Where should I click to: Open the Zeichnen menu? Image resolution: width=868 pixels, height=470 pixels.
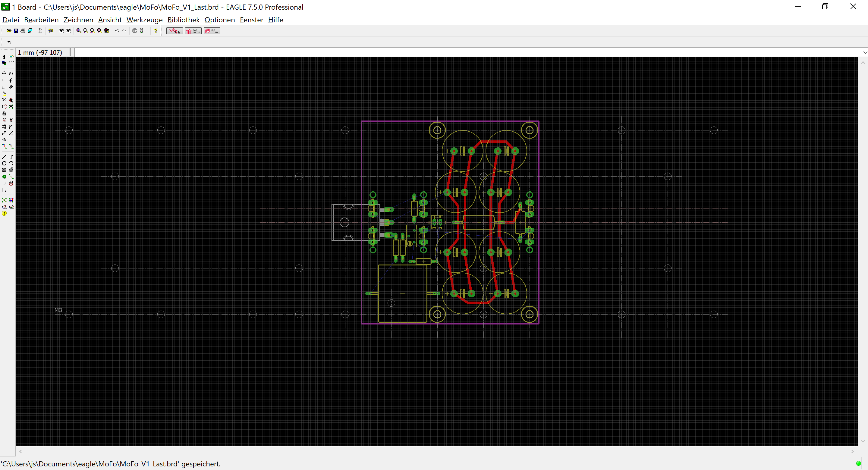point(78,20)
